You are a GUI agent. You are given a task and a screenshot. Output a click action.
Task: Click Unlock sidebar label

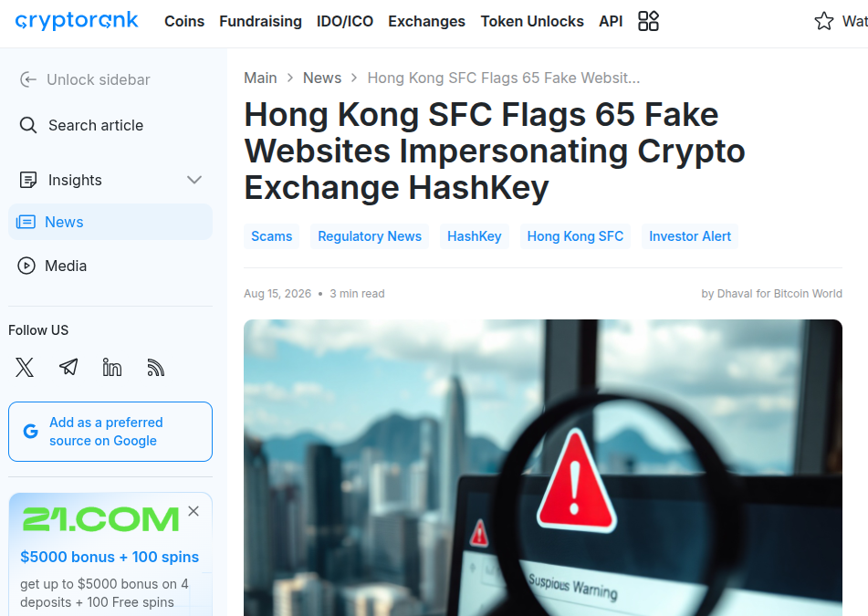point(98,79)
